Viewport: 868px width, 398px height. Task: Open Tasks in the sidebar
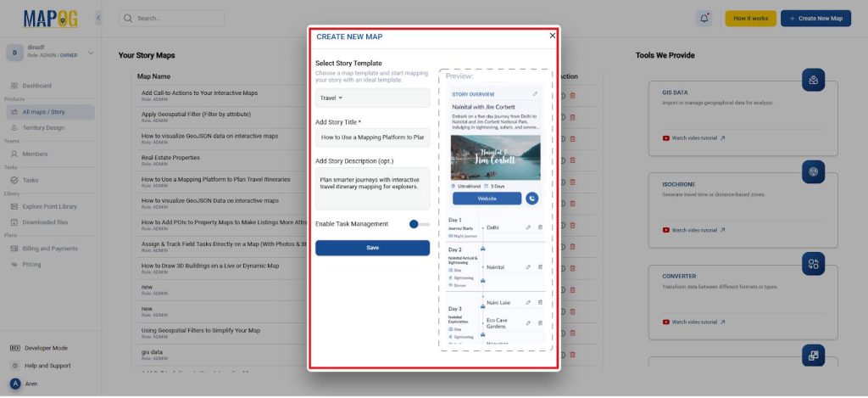(x=31, y=180)
